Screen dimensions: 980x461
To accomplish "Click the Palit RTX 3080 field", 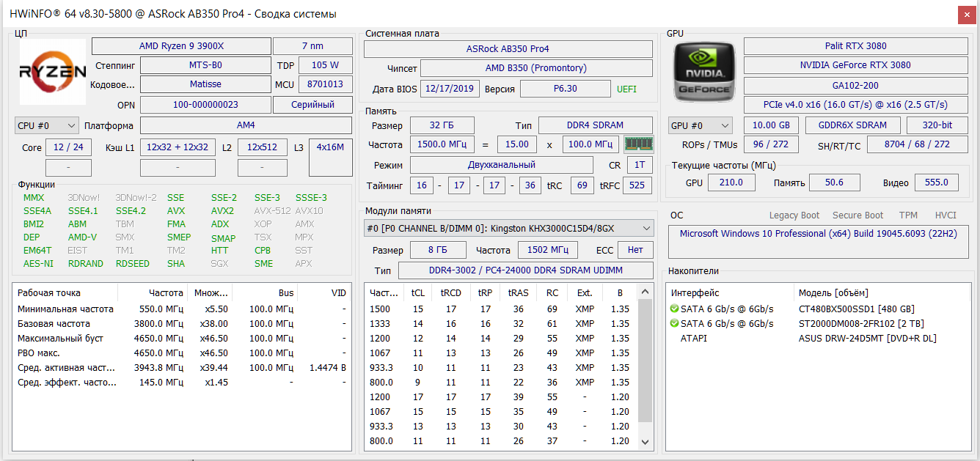I will coord(856,45).
